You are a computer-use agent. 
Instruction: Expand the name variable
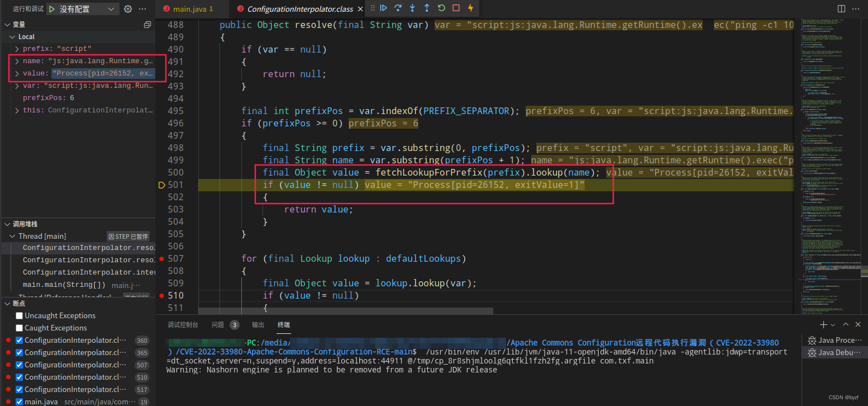pyautogui.click(x=17, y=62)
